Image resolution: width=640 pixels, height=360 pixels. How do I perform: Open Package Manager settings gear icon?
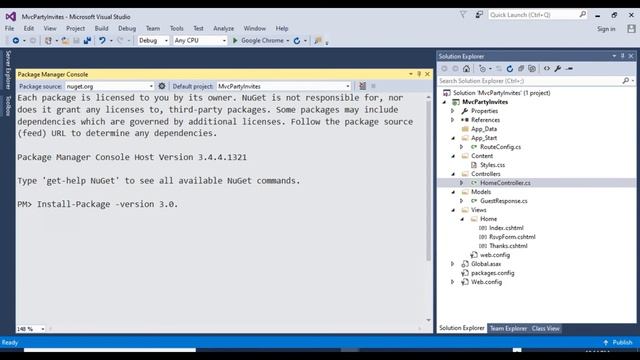coord(162,86)
